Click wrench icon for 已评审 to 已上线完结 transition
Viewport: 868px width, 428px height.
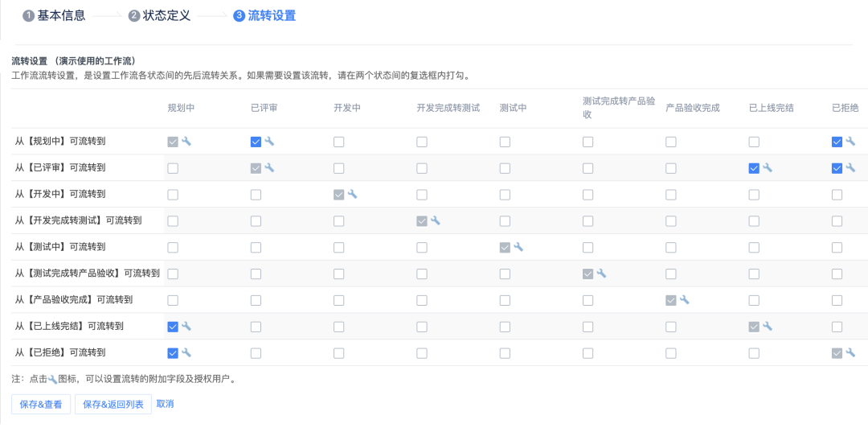(x=768, y=168)
